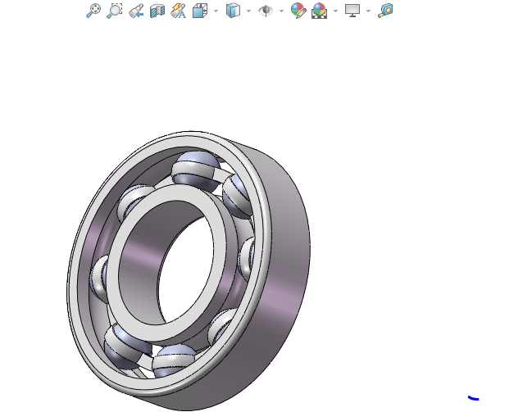This screenshot has height=412, width=532.
Task: Click the Apply Scene icon
Action: pos(319,11)
